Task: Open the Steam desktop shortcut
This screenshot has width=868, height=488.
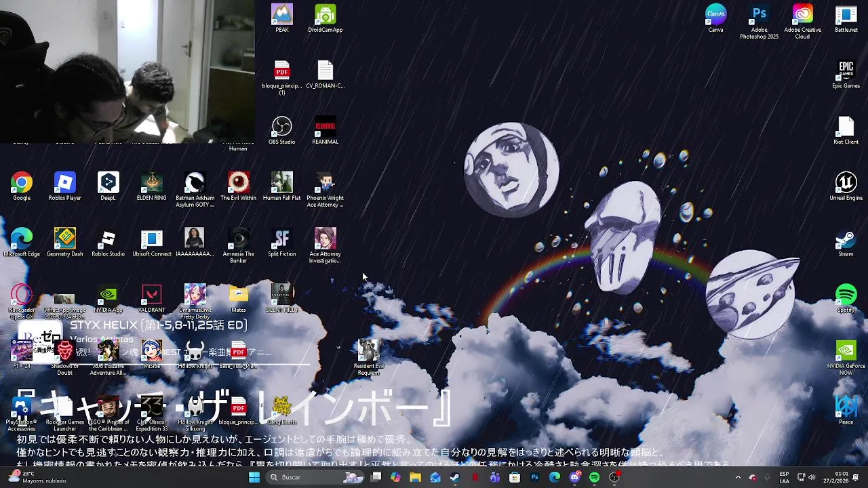Action: tap(846, 243)
